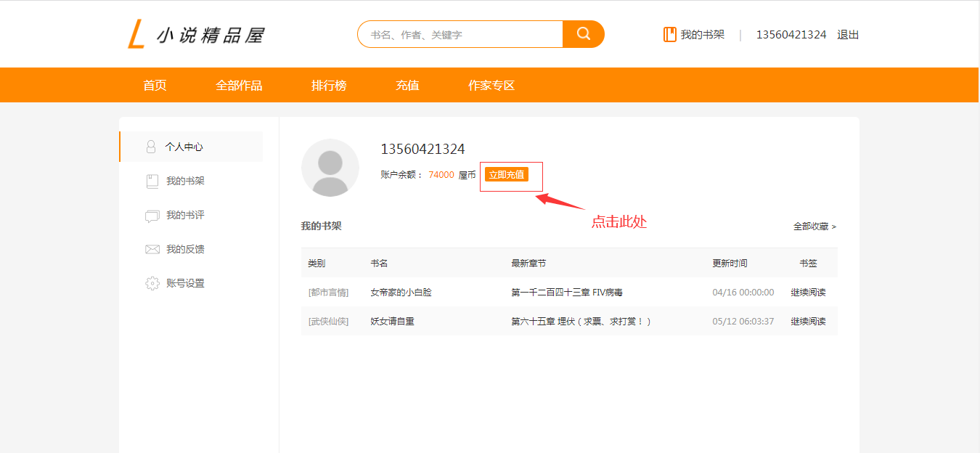This screenshot has height=453, width=980.
Task: Open the 排行榜 rankings page
Action: pyautogui.click(x=329, y=85)
